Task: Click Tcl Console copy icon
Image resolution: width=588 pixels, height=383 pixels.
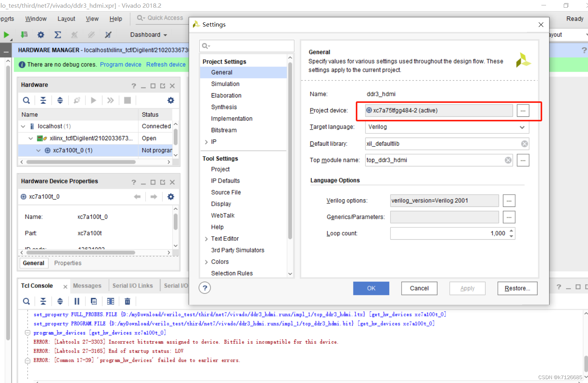Action: click(94, 301)
